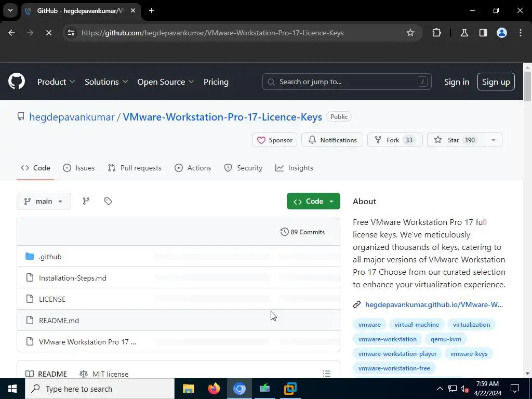Image resolution: width=532 pixels, height=399 pixels.
Task: Fork this repository
Action: 395,140
